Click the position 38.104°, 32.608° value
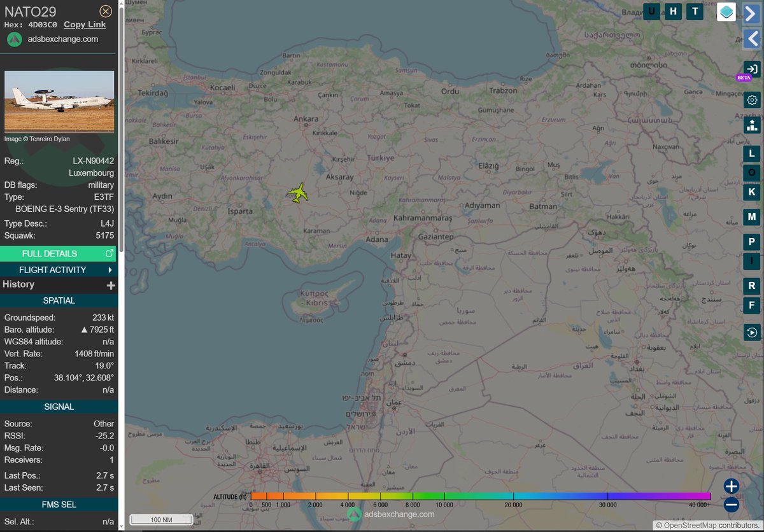The image size is (764, 532). click(84, 378)
